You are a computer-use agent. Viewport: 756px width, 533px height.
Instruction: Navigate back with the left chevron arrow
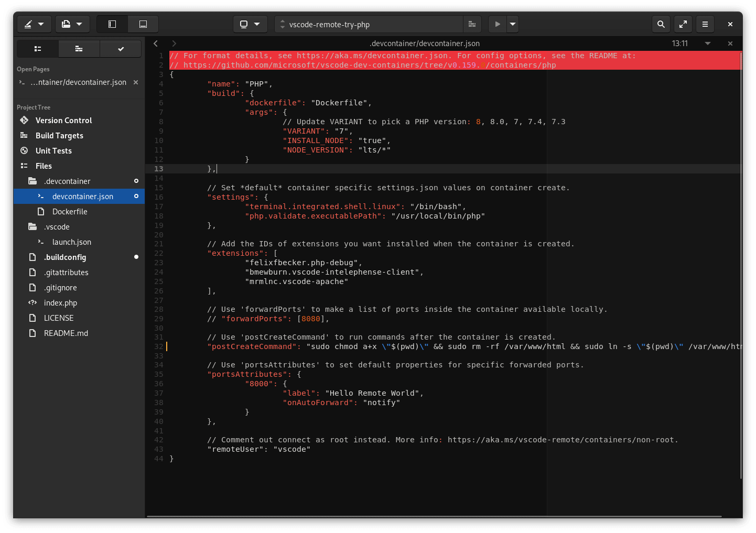155,43
